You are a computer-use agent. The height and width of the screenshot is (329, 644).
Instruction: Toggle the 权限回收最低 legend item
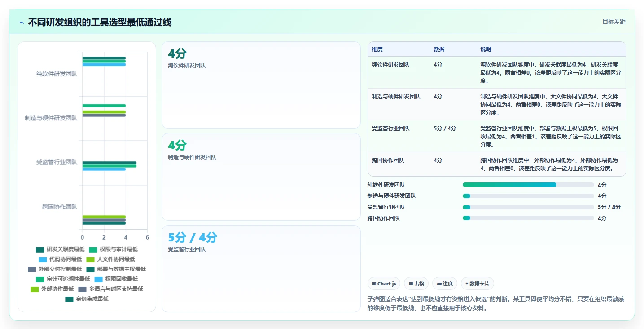pos(116,279)
